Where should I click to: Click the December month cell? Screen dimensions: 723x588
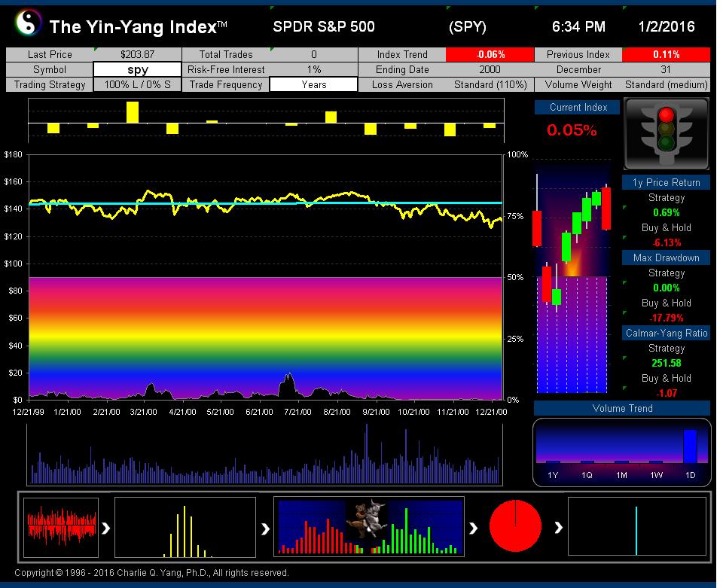point(578,69)
